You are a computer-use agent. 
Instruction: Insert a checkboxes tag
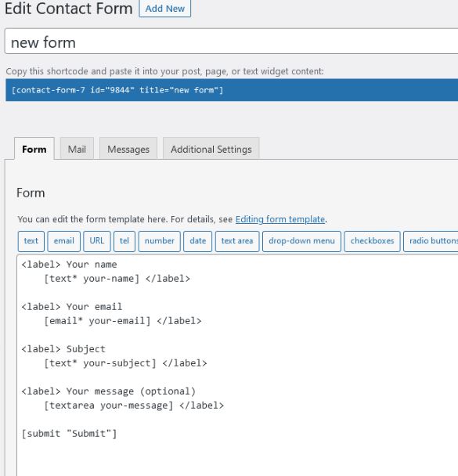click(372, 241)
